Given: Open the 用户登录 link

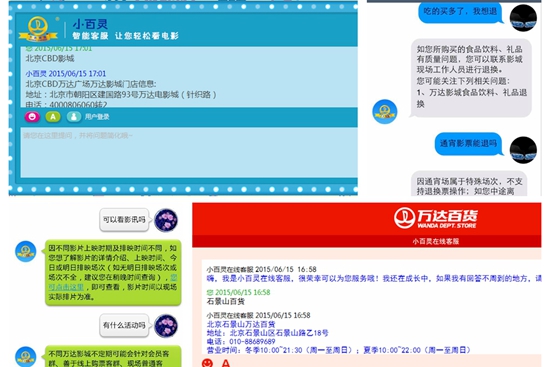Looking at the screenshot, I should (x=97, y=117).
